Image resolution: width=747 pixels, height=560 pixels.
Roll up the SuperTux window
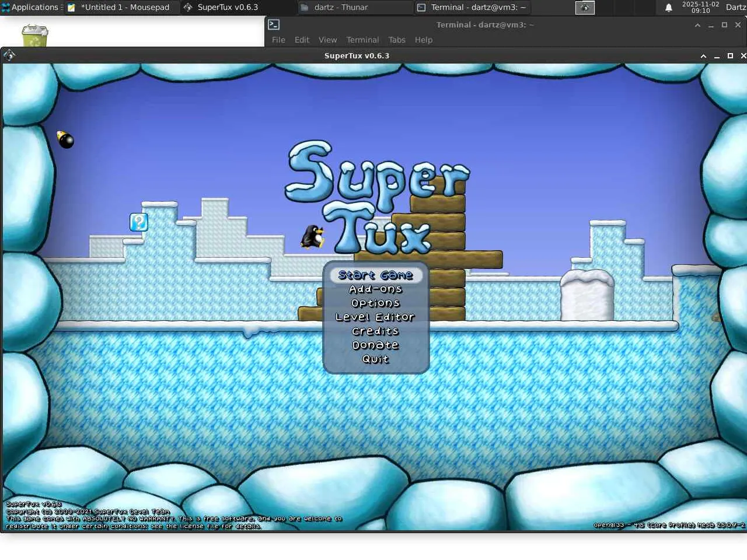[x=703, y=56]
